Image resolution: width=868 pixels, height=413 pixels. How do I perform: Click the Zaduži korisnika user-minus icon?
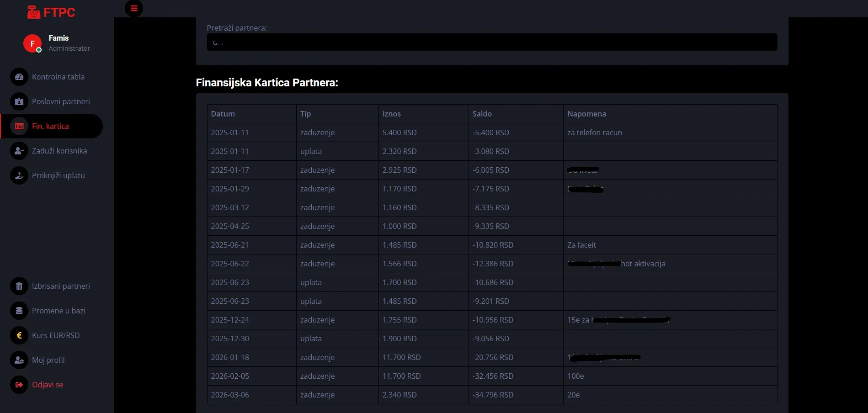point(19,151)
